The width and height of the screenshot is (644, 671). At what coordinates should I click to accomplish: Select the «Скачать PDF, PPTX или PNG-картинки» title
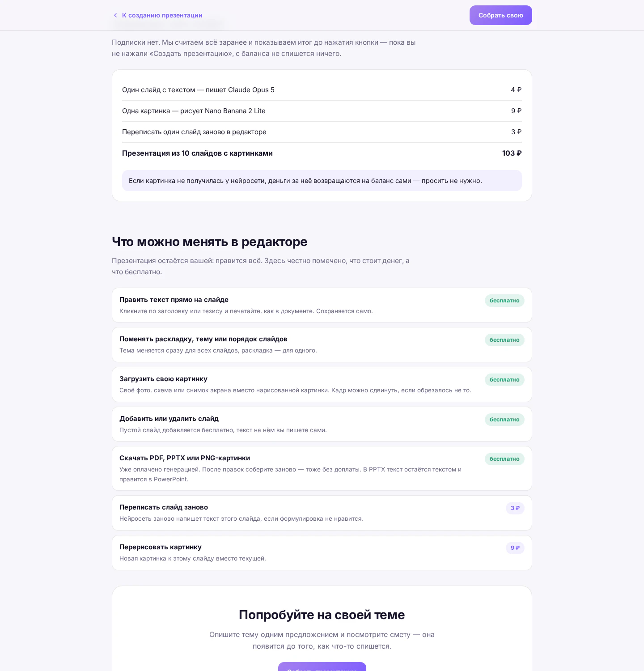coord(185,458)
